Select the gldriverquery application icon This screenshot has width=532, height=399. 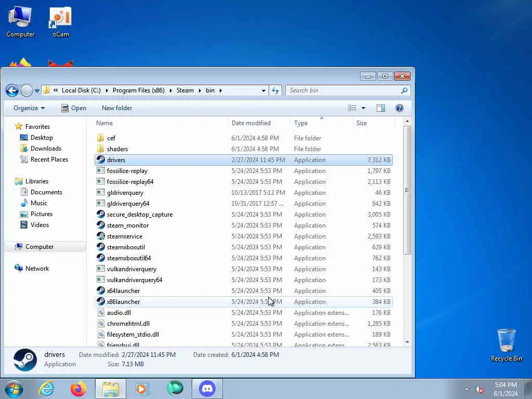pos(100,192)
